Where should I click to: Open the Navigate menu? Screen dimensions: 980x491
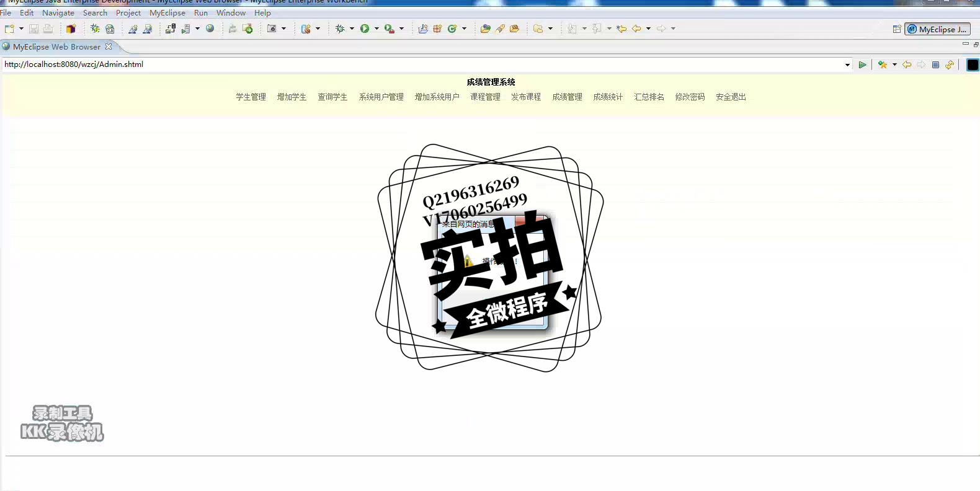tap(58, 12)
